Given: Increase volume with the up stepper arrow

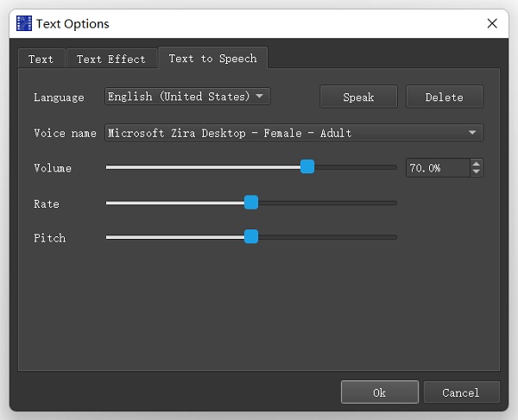Looking at the screenshot, I should 476,164.
